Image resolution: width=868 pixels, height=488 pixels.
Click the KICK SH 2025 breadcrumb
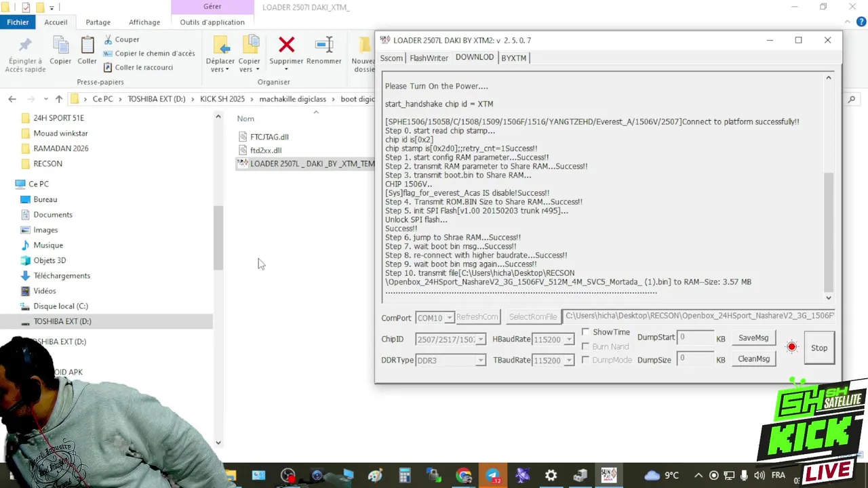click(x=222, y=99)
